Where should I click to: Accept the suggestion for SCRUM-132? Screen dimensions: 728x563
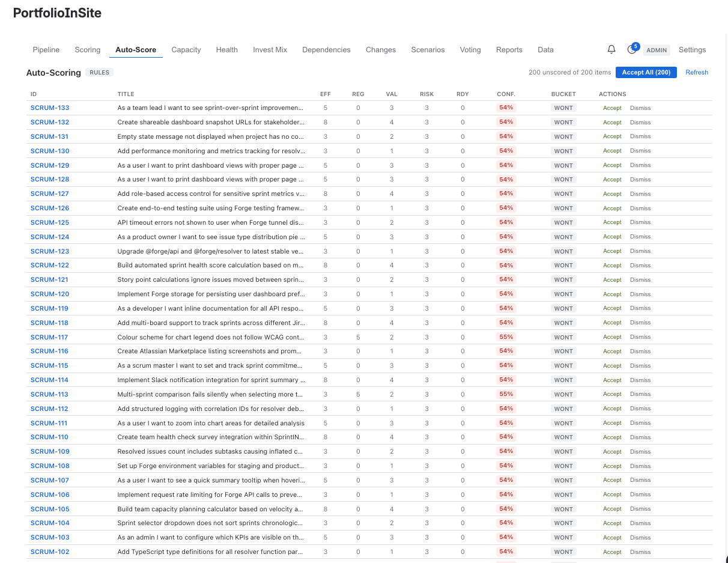click(x=612, y=122)
